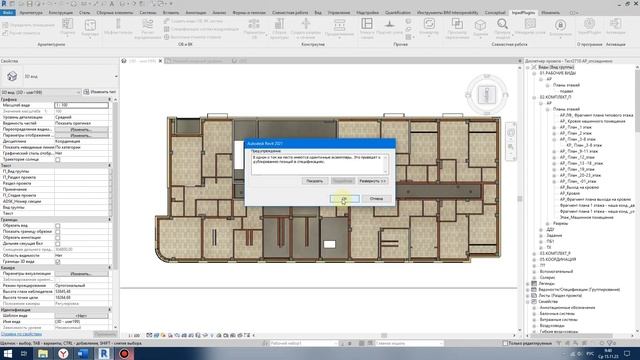Switch to the Архитектура ribbon tab
The width and height of the screenshot is (640, 360).
click(31, 13)
